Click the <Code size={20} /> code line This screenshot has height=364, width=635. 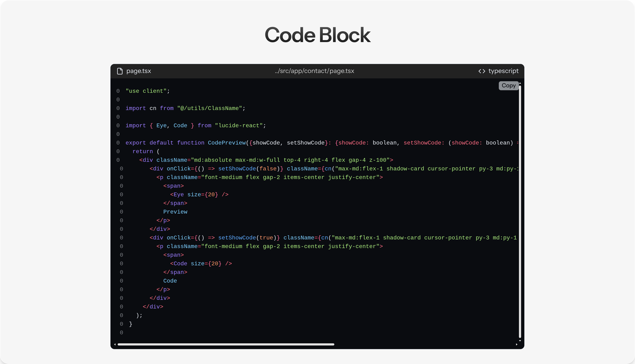pos(201,264)
